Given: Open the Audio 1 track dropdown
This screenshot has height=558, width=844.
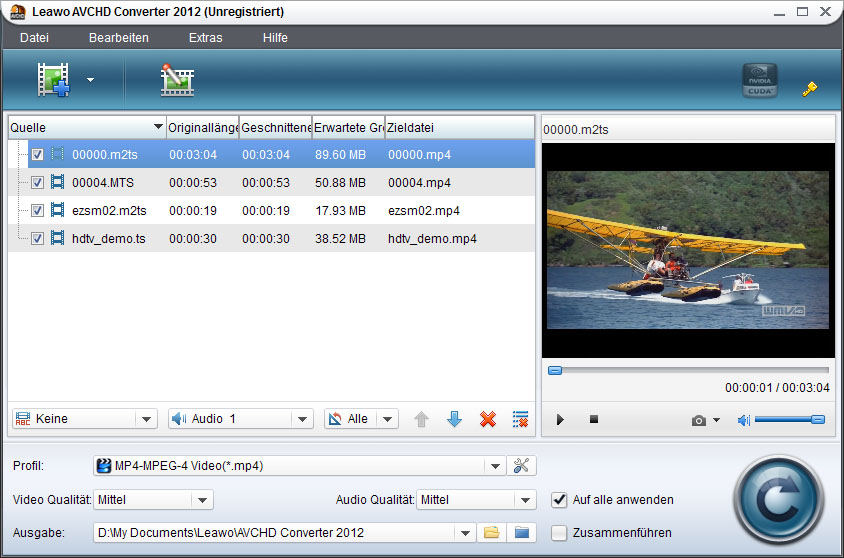Looking at the screenshot, I should 303,419.
